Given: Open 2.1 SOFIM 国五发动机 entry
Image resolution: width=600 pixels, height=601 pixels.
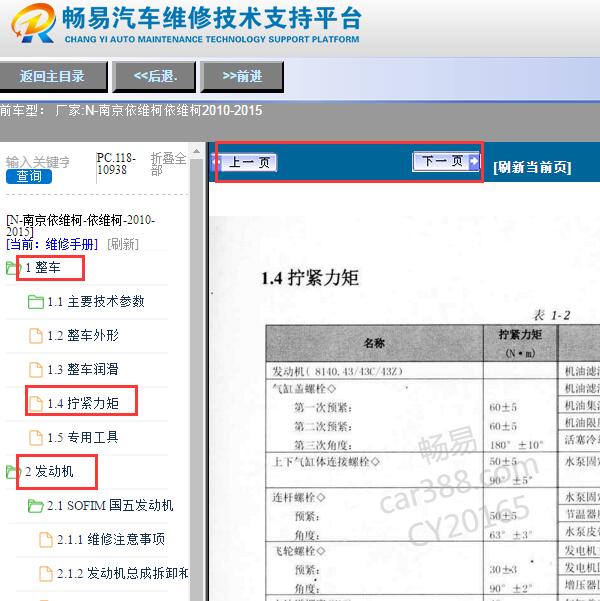Looking at the screenshot, I should [110, 506].
